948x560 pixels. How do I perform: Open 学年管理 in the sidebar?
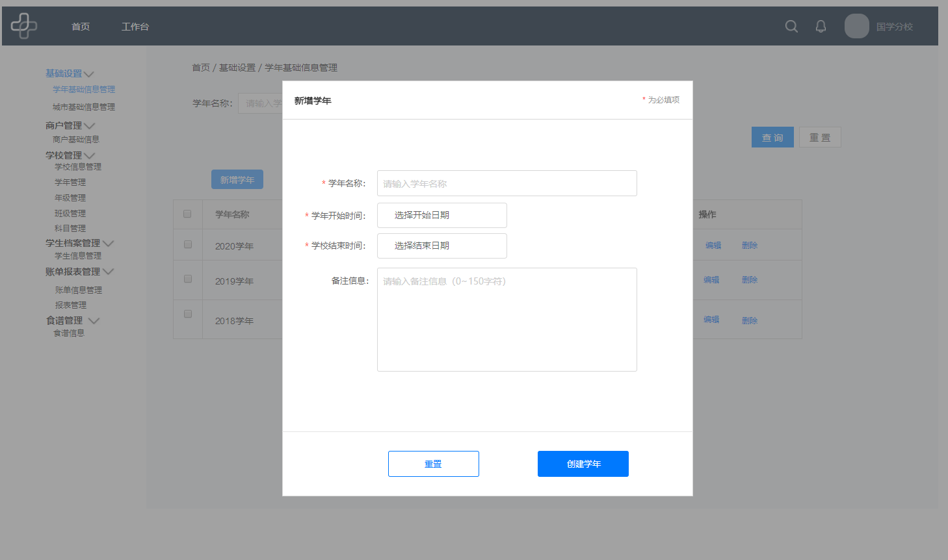[x=70, y=183]
